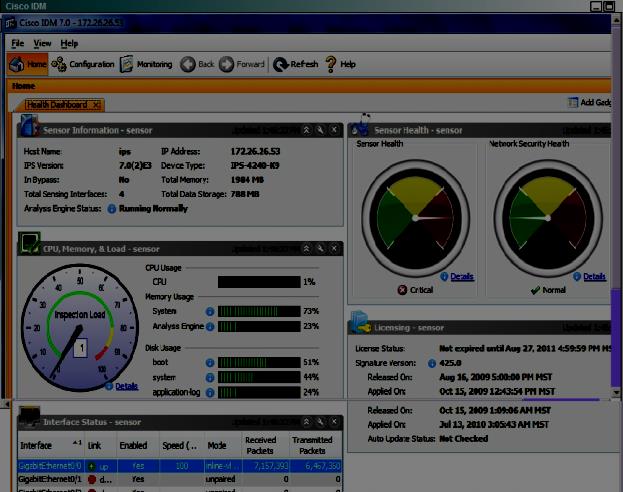Open the File menu

pyautogui.click(x=17, y=43)
